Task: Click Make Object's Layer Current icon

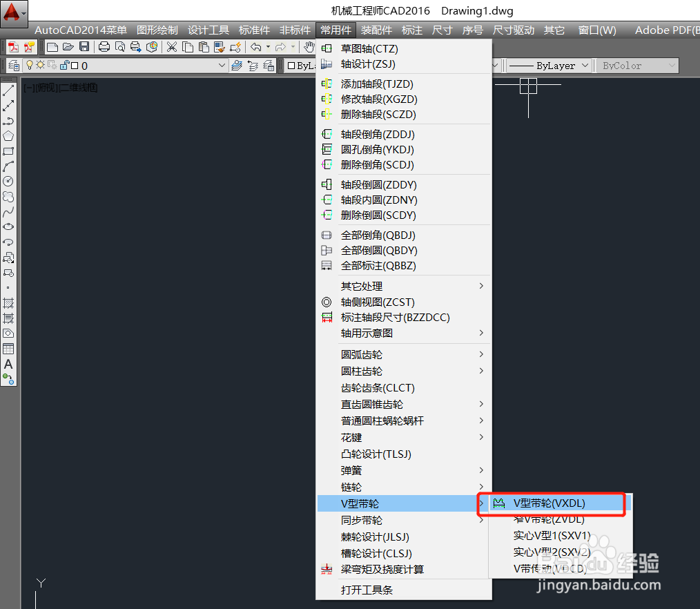Action: pos(237,66)
